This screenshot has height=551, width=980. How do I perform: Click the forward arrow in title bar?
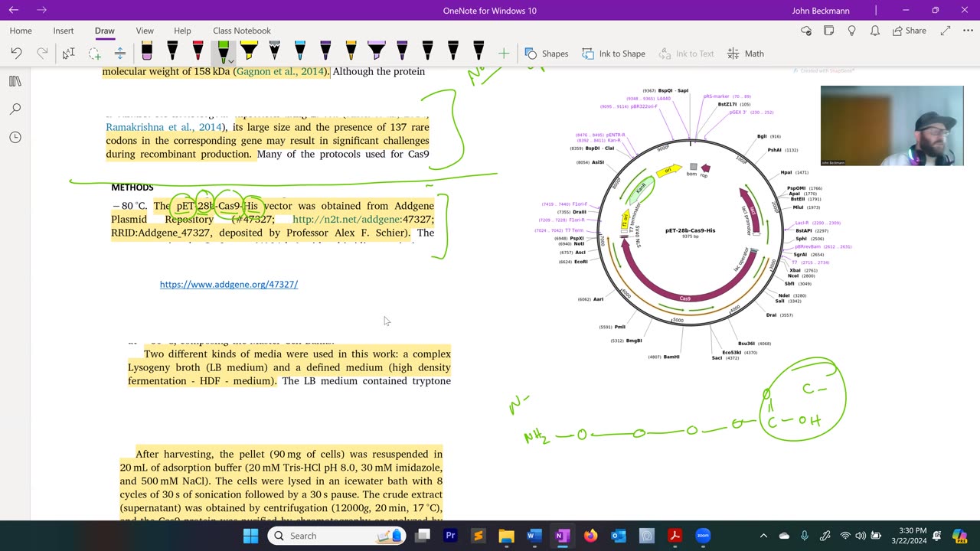coord(41,10)
